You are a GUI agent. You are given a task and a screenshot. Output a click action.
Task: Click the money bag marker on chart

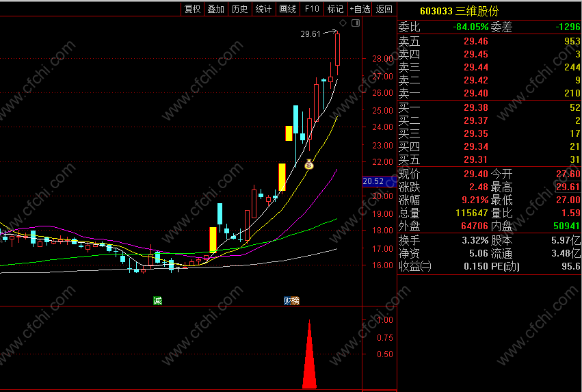(x=309, y=164)
